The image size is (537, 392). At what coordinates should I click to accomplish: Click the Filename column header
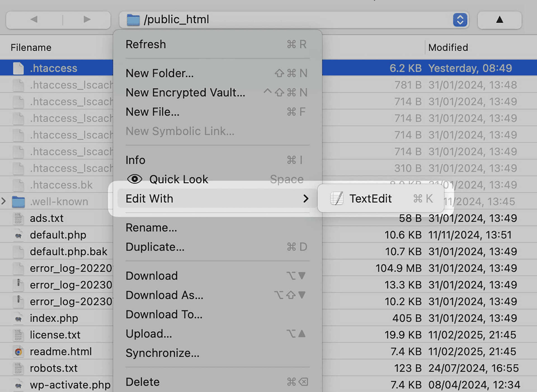31,47
